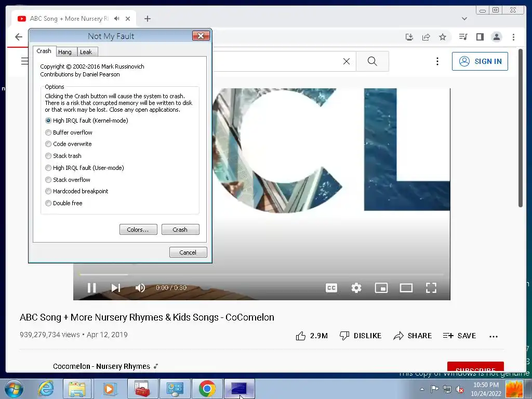Viewport: 532px width, 399px height.
Task: Toggle closed captions on the video
Action: (x=331, y=288)
